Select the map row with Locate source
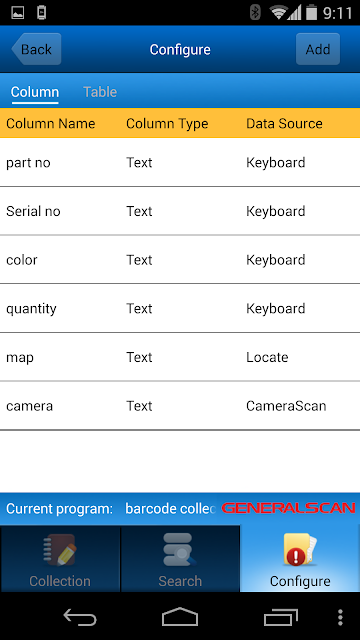Viewport: 360px width, 640px height. [180, 357]
